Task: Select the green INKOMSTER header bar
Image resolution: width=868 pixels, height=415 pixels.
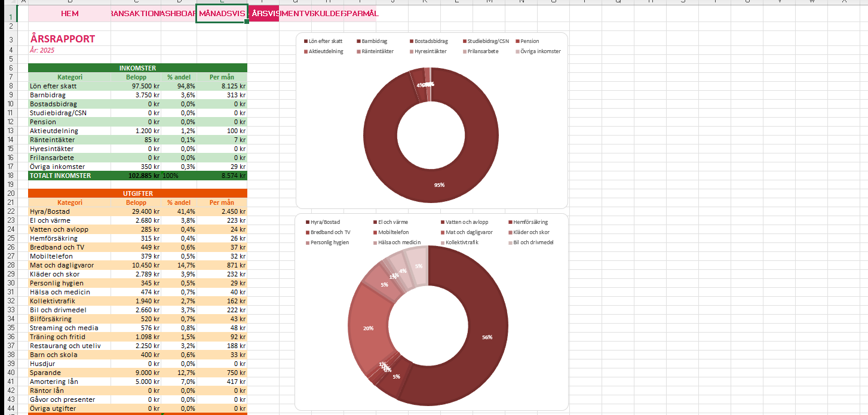Action: click(137, 68)
